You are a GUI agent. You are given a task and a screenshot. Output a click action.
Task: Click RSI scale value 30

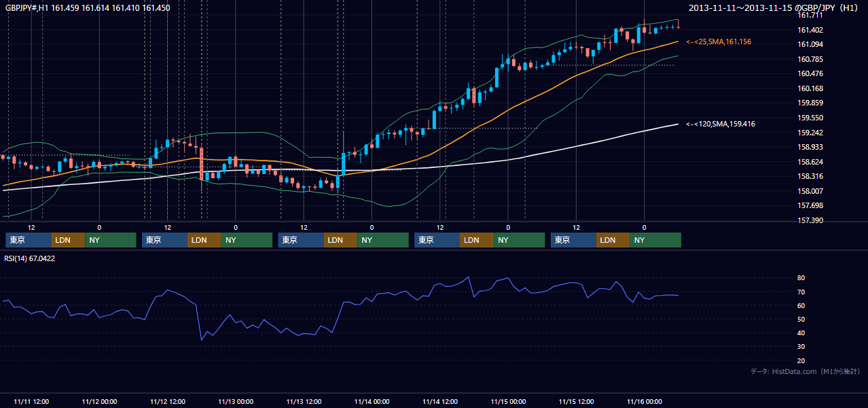tap(801, 347)
